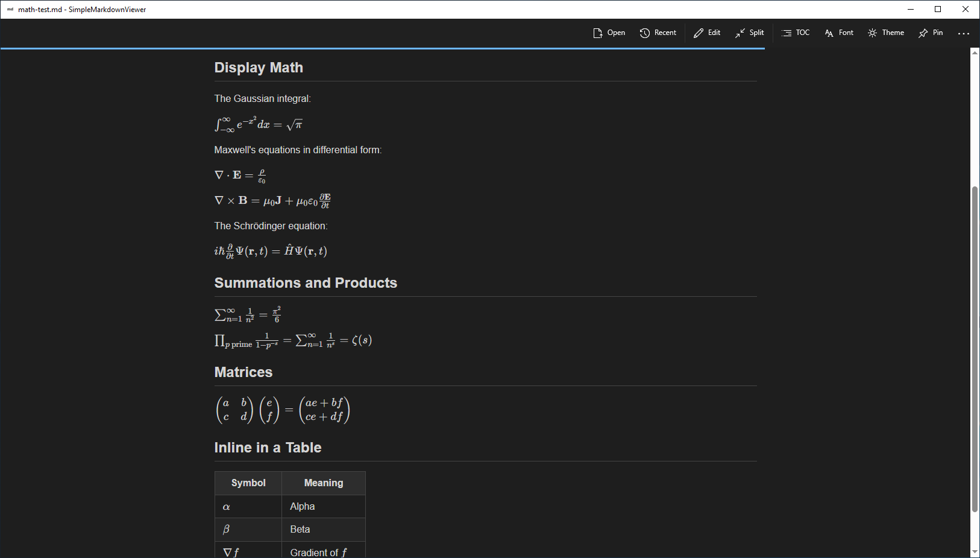Click the scrollbar up arrow
980x558 pixels.
click(x=975, y=52)
